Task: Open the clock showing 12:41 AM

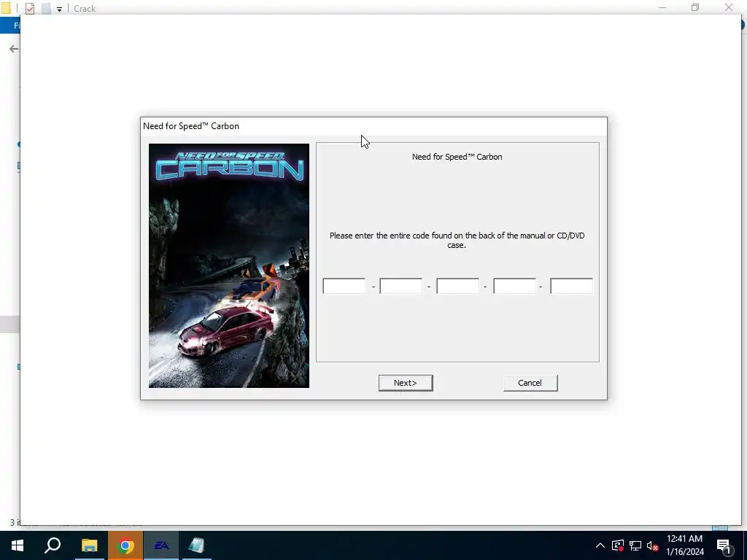Action: [x=684, y=545]
